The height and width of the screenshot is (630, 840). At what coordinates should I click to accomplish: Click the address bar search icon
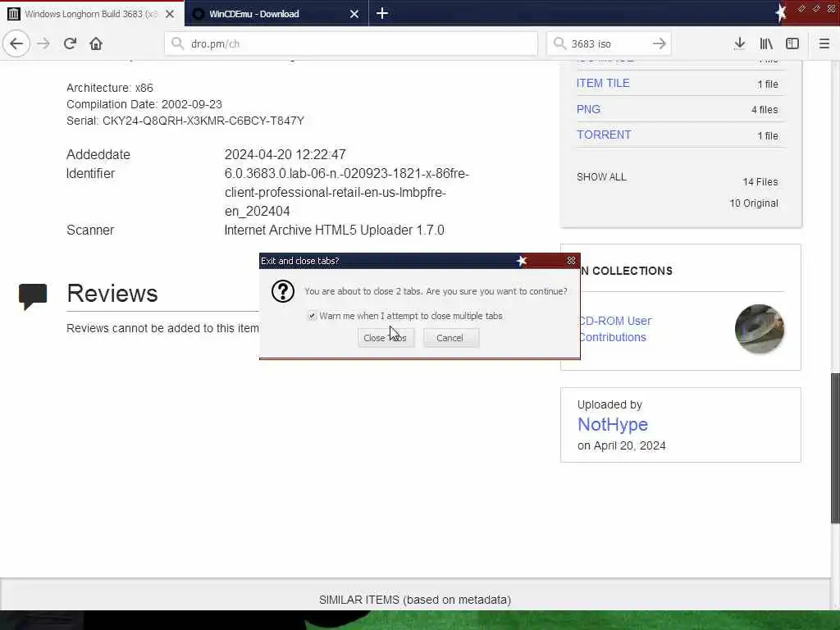pyautogui.click(x=177, y=43)
